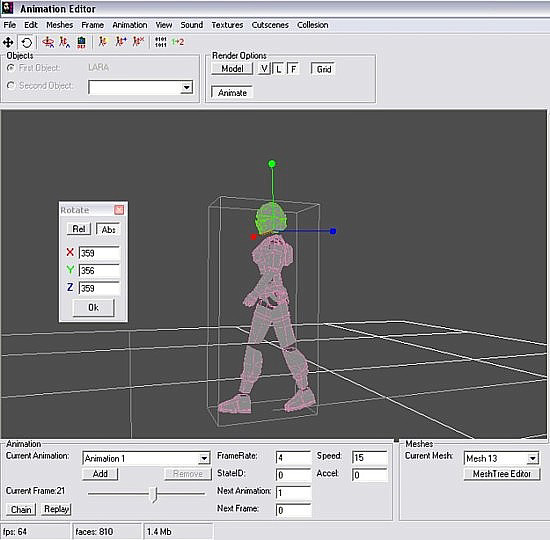Click the red X-axis gizmo handle
The image size is (550, 540).
coord(254,237)
